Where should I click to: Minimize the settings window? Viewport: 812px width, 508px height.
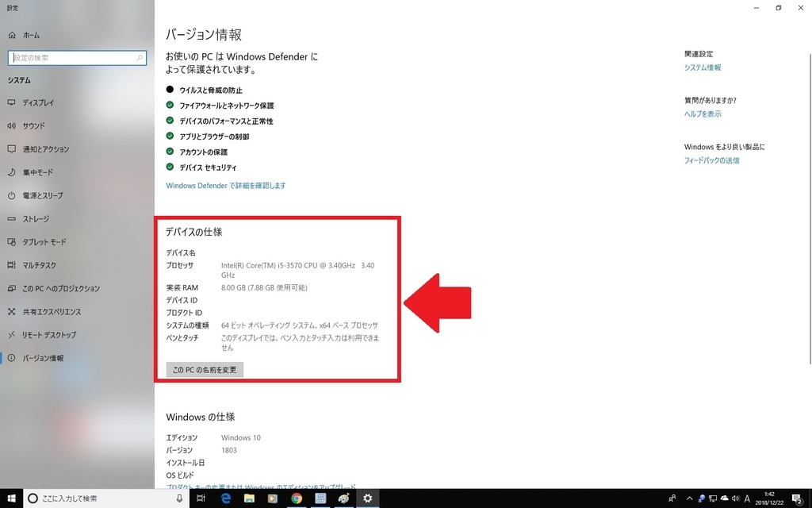(756, 8)
